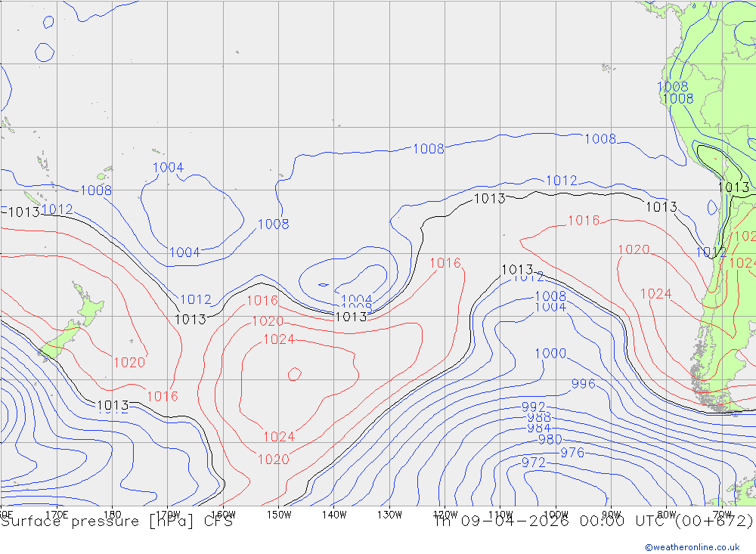Click the red 1016 label between 1013 and 1020 near 100W
This screenshot has width=756, height=554.
(584, 221)
